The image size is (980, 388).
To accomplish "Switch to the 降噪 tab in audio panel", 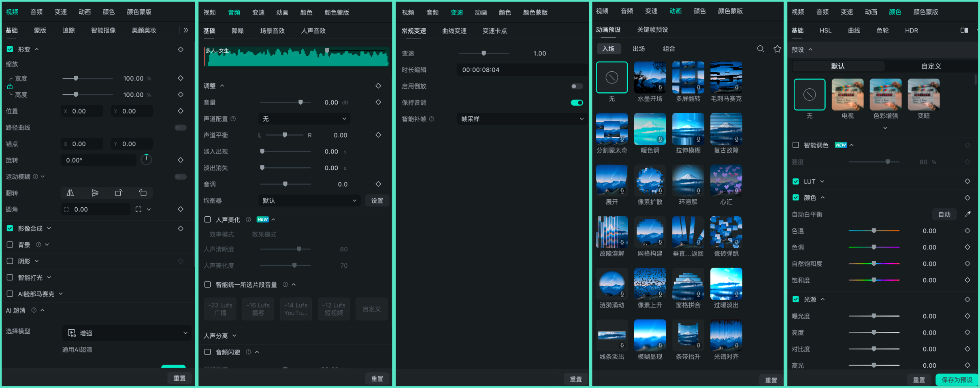I will [x=238, y=31].
